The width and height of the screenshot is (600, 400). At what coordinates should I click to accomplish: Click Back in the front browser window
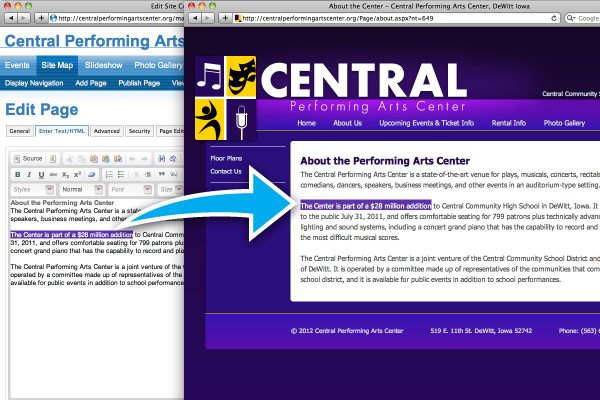click(195, 18)
